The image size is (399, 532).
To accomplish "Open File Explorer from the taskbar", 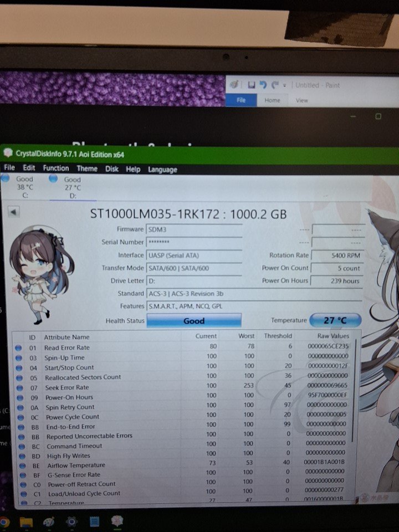I will 26,522.
